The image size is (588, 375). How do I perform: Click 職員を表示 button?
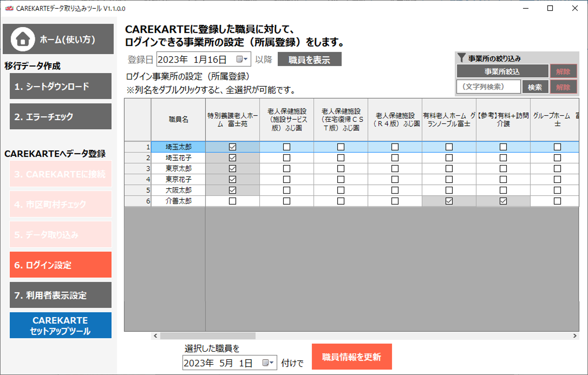coord(309,59)
